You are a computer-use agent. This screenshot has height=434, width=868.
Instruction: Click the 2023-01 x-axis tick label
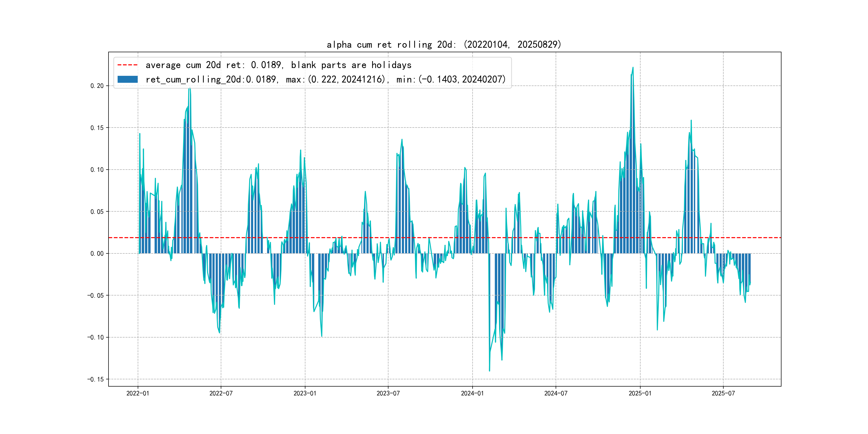[305, 393]
